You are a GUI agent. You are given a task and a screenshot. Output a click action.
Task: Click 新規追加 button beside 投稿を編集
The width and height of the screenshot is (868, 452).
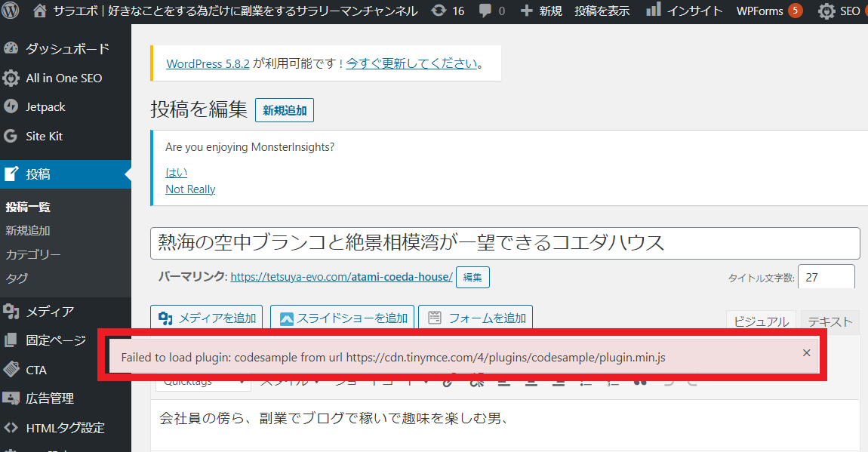(x=285, y=110)
